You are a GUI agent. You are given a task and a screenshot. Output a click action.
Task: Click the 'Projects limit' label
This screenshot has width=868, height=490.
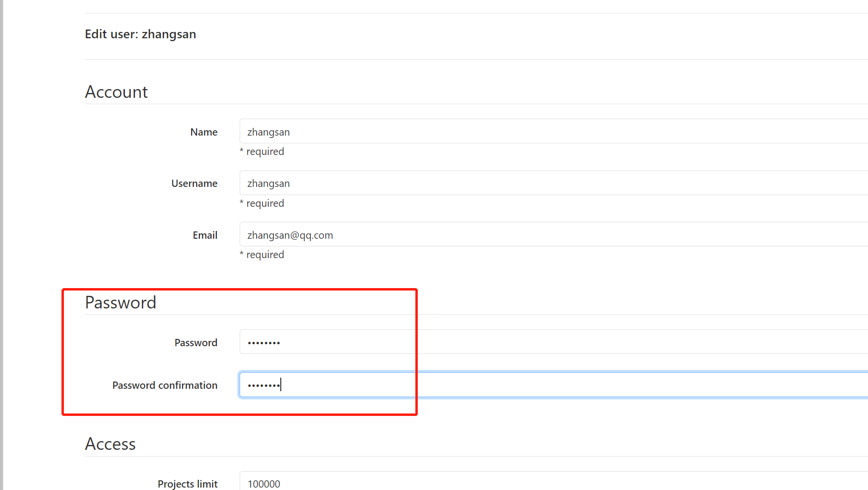click(188, 484)
